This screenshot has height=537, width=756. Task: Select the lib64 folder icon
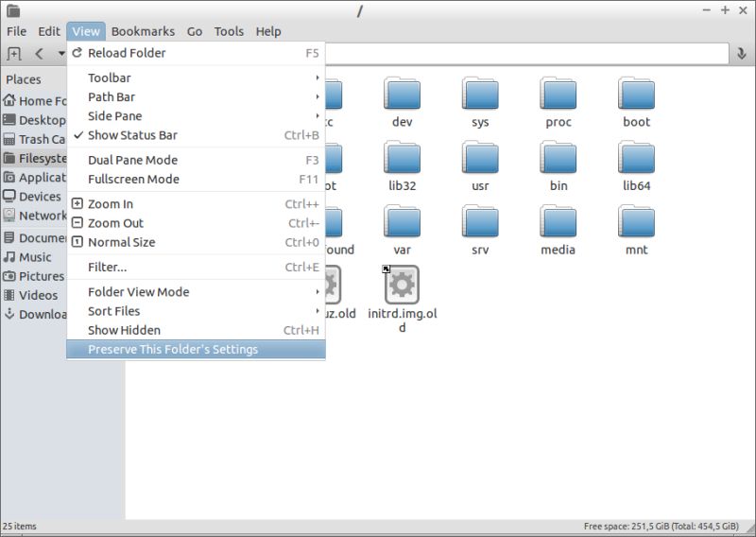[636, 157]
